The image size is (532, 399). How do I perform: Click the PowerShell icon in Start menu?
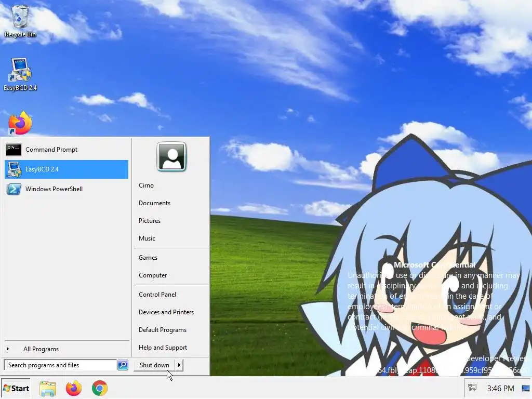[x=14, y=189]
